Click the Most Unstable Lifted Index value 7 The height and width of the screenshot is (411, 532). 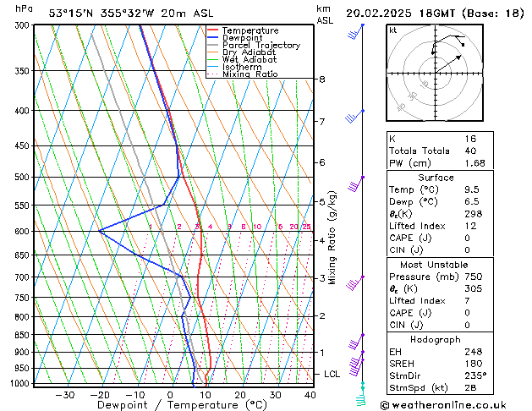point(467,301)
